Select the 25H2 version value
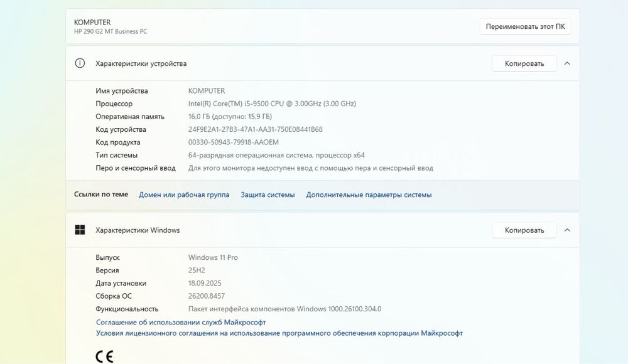628x364 pixels. (x=197, y=270)
